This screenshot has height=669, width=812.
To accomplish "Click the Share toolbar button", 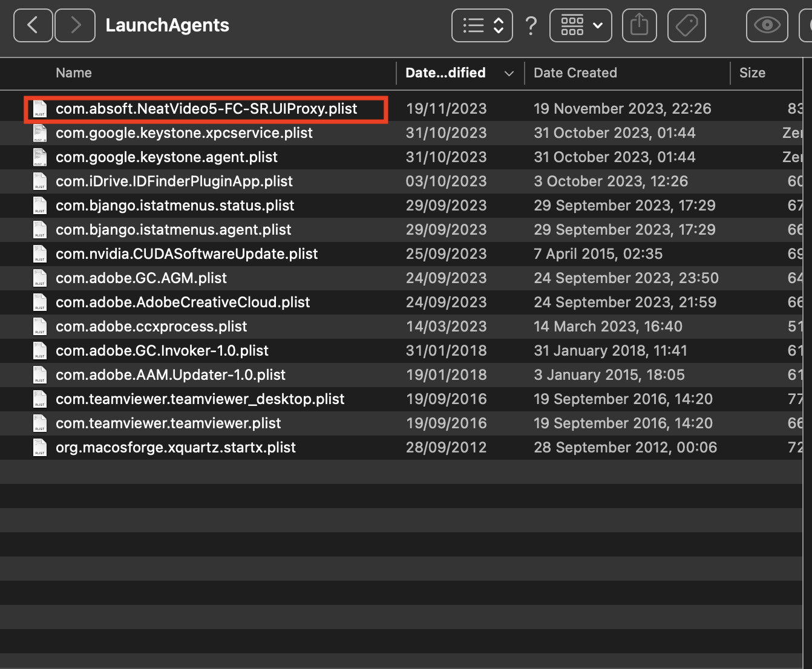I will pyautogui.click(x=640, y=25).
